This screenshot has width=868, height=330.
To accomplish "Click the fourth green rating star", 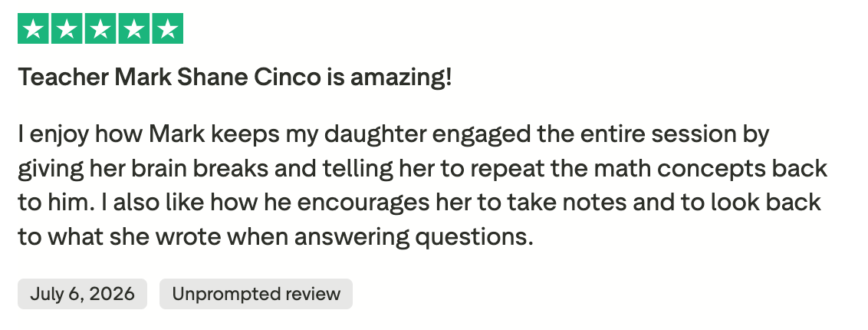I will (x=133, y=28).
